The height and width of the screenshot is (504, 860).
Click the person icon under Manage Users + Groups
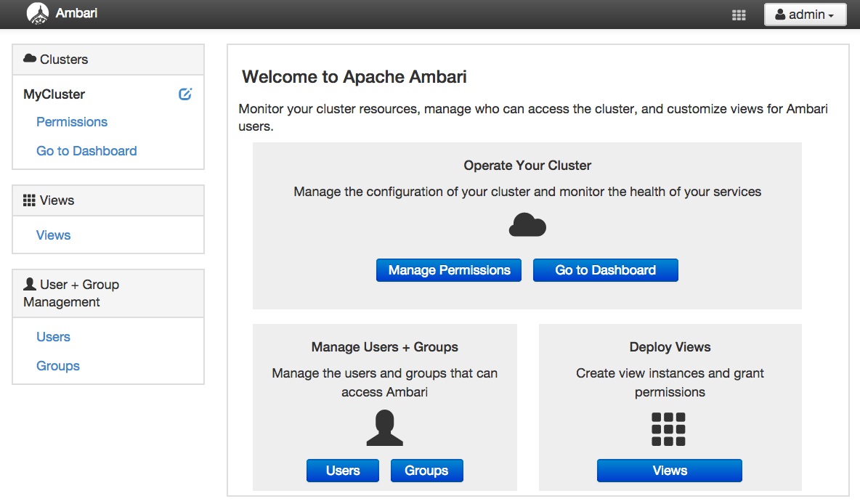pyautogui.click(x=384, y=428)
